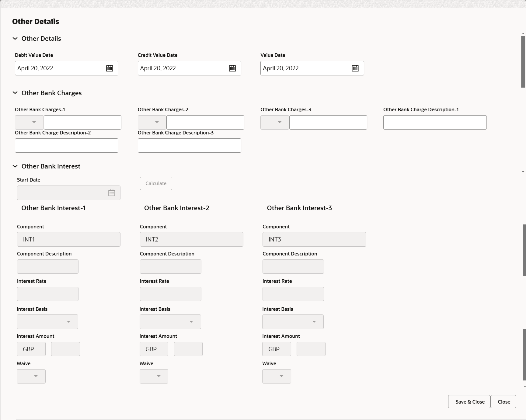Focus the Other Bank Charge Description-1 field
The image size is (526, 420).
click(x=435, y=122)
